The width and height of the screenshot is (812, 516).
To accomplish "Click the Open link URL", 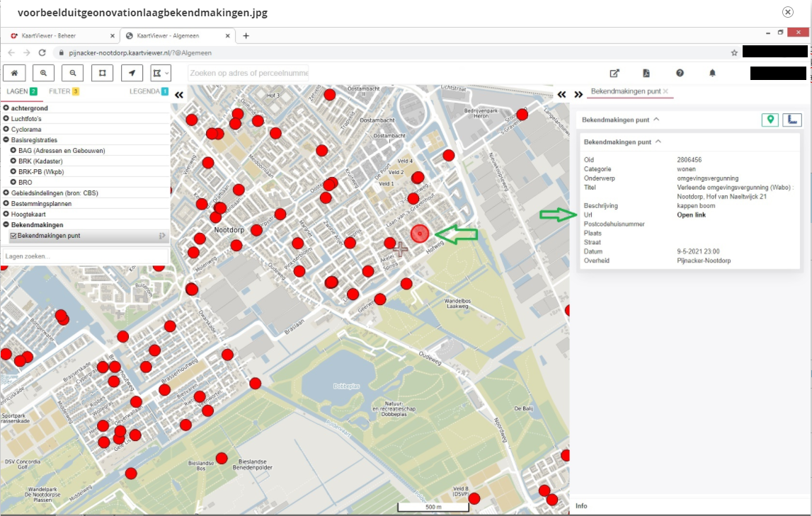I will (691, 215).
